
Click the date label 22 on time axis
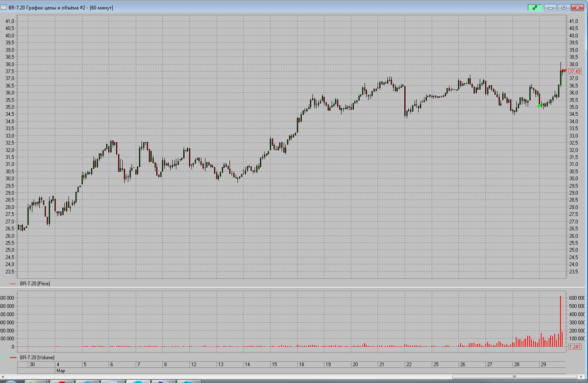tap(409, 364)
